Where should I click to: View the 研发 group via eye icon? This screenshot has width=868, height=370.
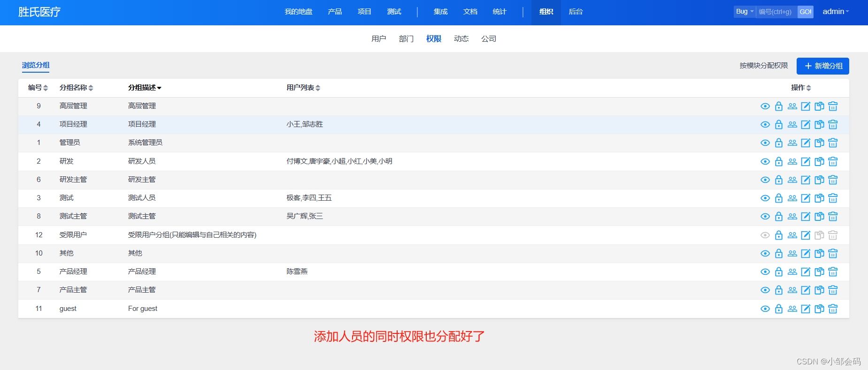coord(765,162)
